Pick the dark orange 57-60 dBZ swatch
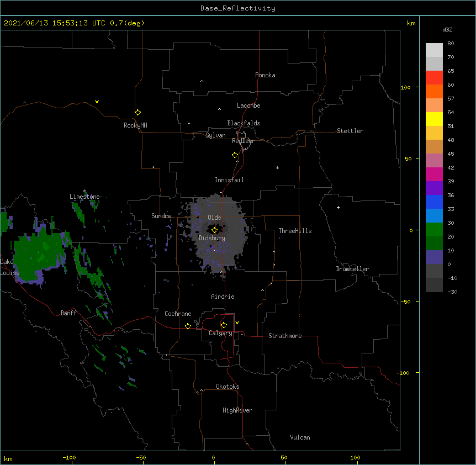Viewport: 476px width, 465px height. tap(434, 91)
